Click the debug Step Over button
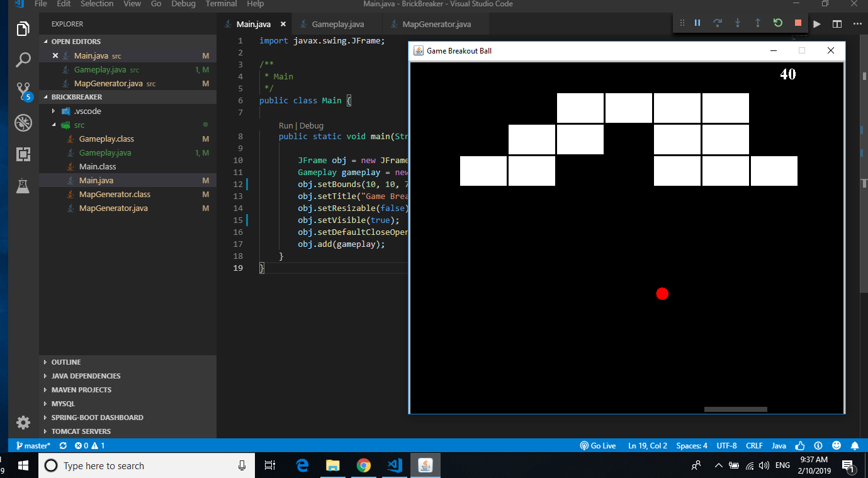The image size is (868, 478). [718, 23]
